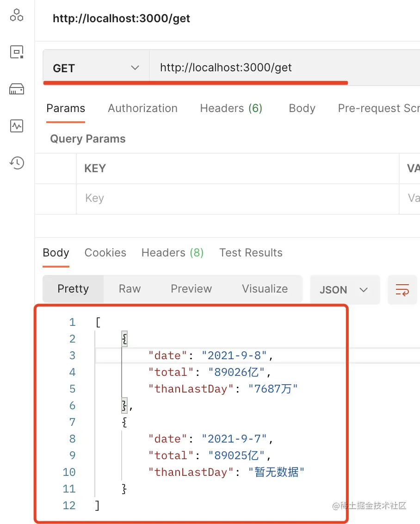Viewport: 420px width, 524px height.
Task: Click the value "暂无数据" on line 10
Action: coord(277,472)
